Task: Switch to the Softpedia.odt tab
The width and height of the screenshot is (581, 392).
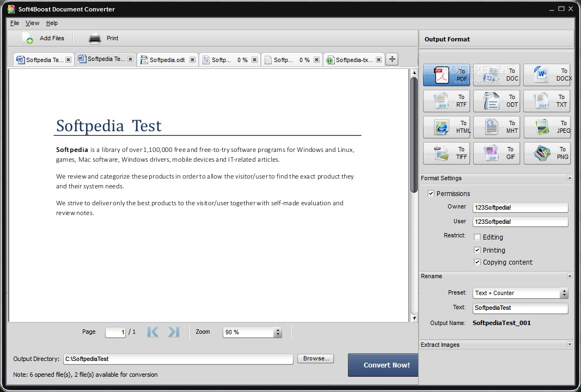Action: (x=167, y=60)
